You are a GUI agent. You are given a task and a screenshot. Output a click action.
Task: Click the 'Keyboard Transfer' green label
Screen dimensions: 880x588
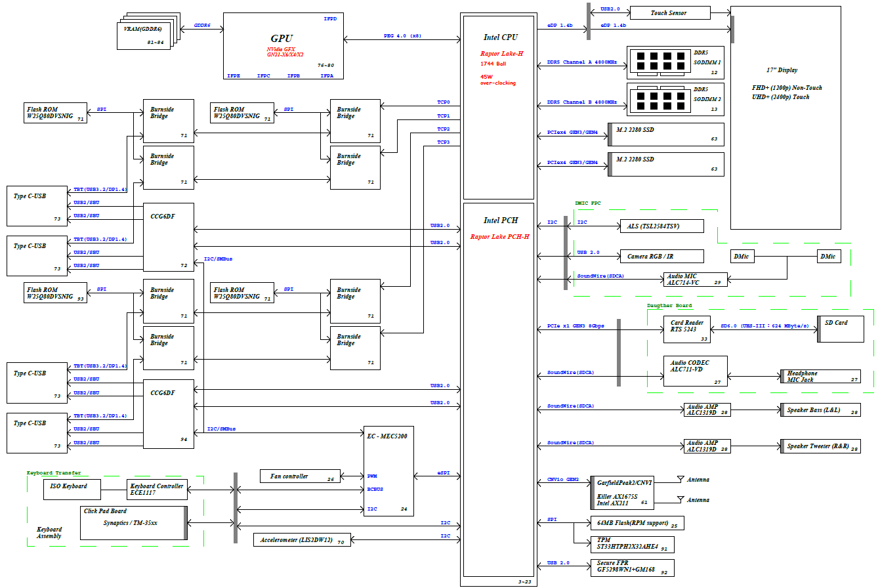point(54,472)
